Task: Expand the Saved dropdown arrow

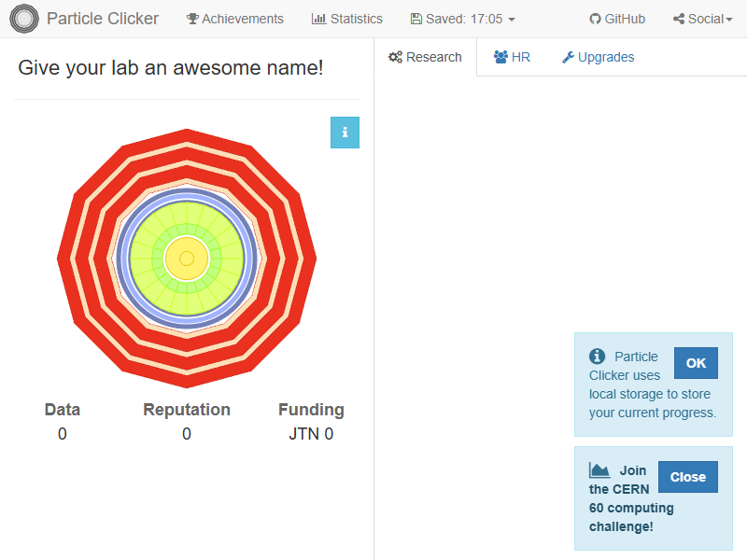Action: pyautogui.click(x=512, y=20)
